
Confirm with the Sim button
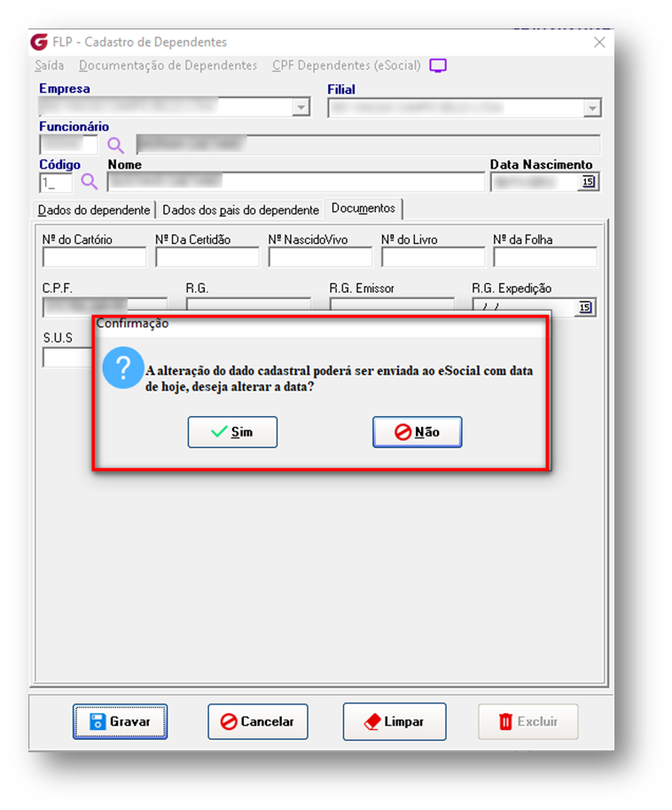tap(232, 432)
